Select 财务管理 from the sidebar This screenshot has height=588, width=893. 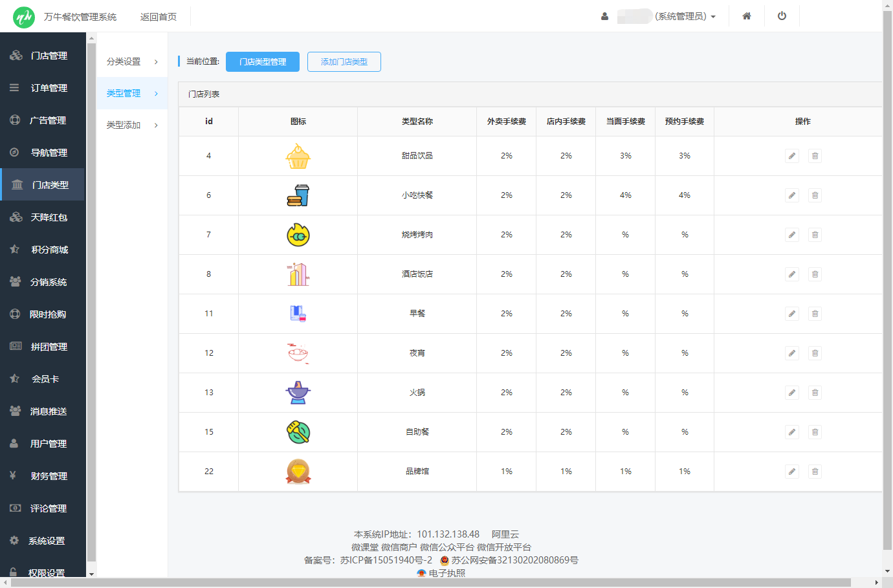49,476
